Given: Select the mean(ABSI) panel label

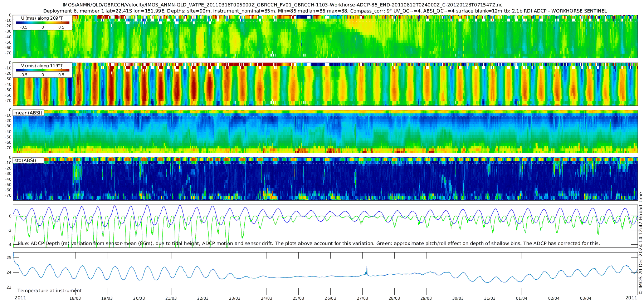Looking at the screenshot, I should point(29,113).
